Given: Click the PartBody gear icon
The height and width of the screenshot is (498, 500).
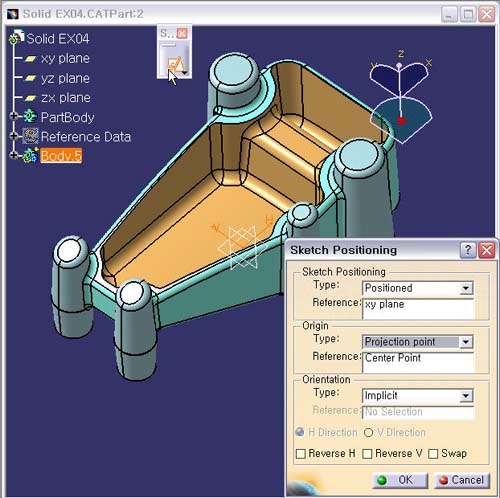Looking at the screenshot, I should (30, 117).
